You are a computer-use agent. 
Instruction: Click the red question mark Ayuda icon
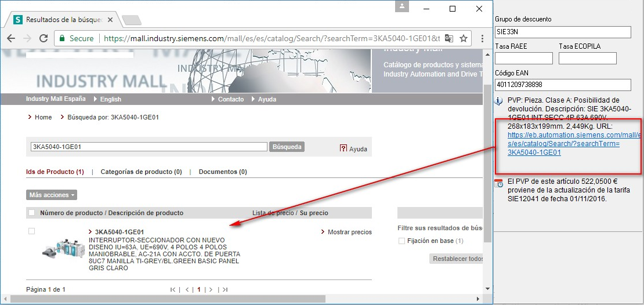pyautogui.click(x=343, y=148)
